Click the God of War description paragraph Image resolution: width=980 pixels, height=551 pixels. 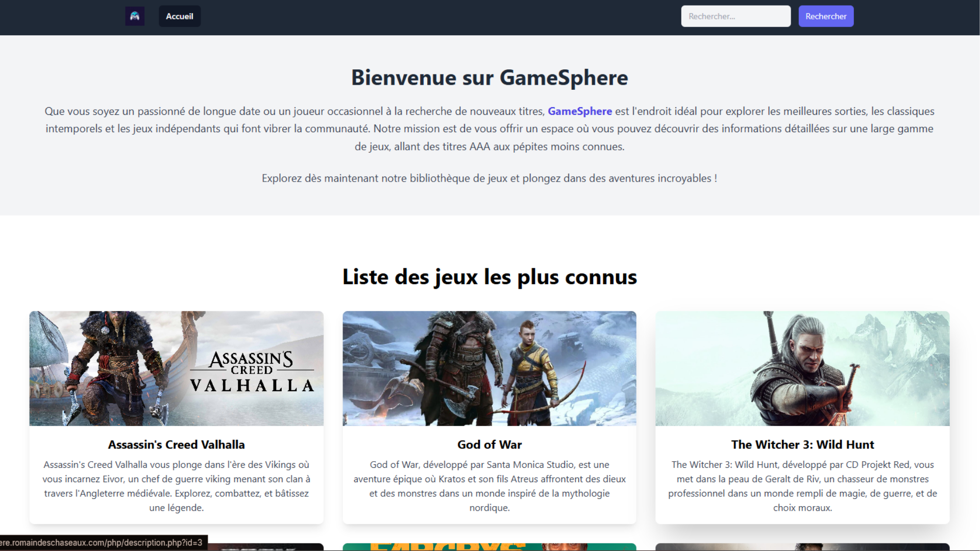click(x=489, y=486)
